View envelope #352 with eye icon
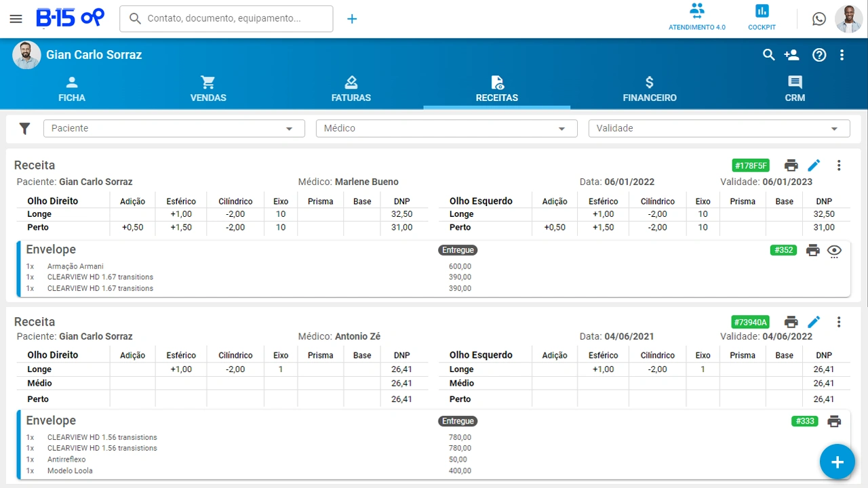The height and width of the screenshot is (488, 868). coord(834,250)
